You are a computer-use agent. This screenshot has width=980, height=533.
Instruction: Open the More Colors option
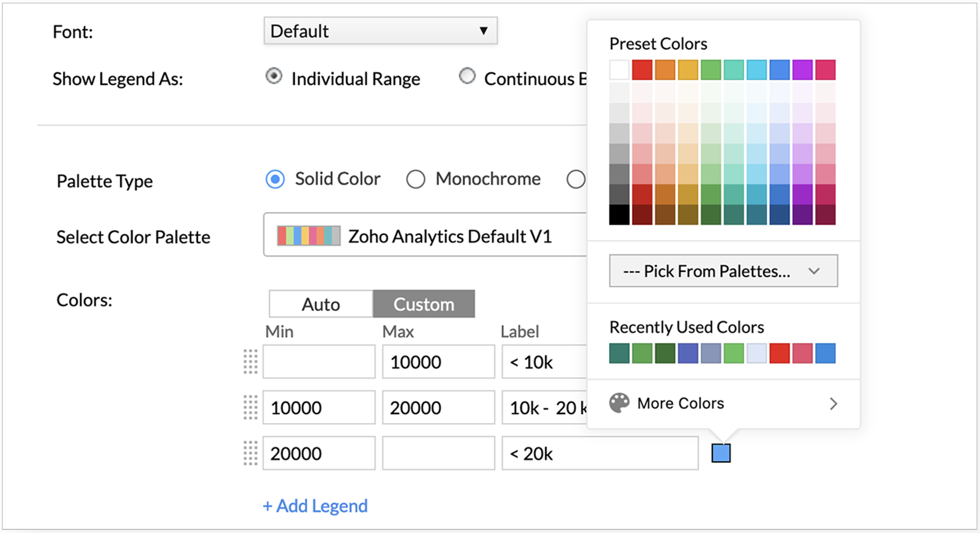(x=680, y=403)
